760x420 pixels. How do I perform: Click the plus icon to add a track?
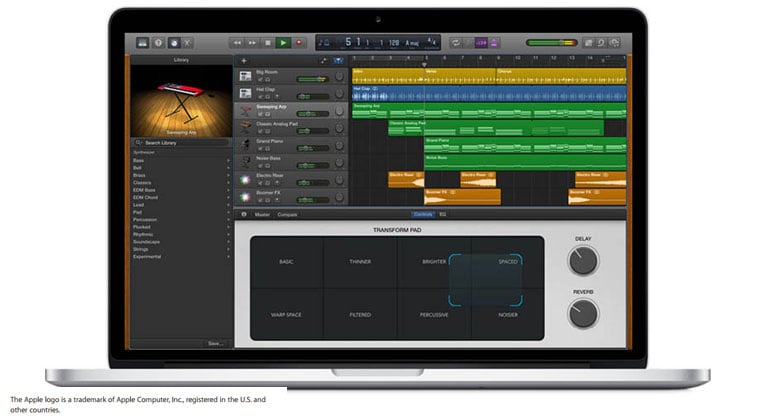pyautogui.click(x=243, y=61)
